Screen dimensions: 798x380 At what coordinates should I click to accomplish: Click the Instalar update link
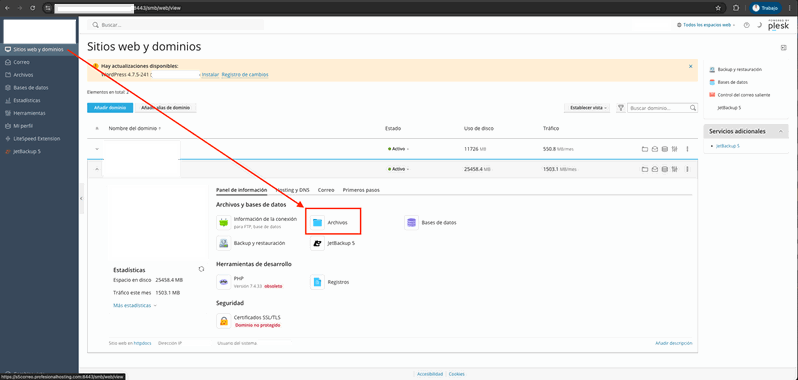point(210,75)
